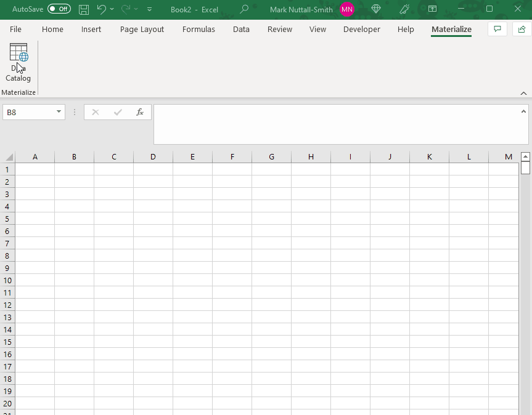Open the Undo history dropdown arrow
This screenshot has width=532, height=415.
pos(112,9)
